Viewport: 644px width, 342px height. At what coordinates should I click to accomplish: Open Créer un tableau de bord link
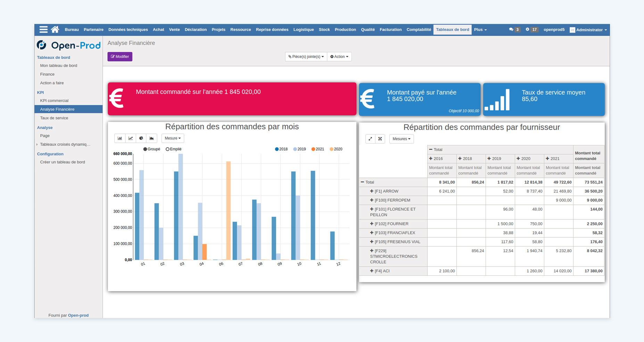63,162
